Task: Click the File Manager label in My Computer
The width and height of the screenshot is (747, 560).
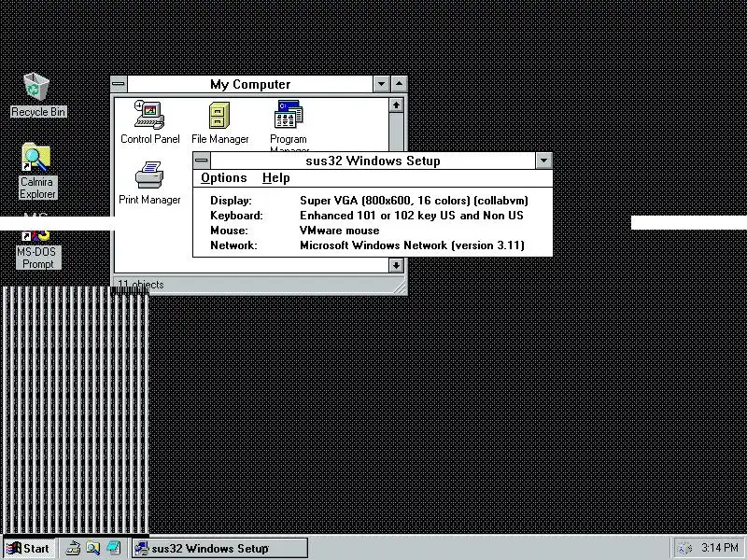Action: [x=220, y=139]
